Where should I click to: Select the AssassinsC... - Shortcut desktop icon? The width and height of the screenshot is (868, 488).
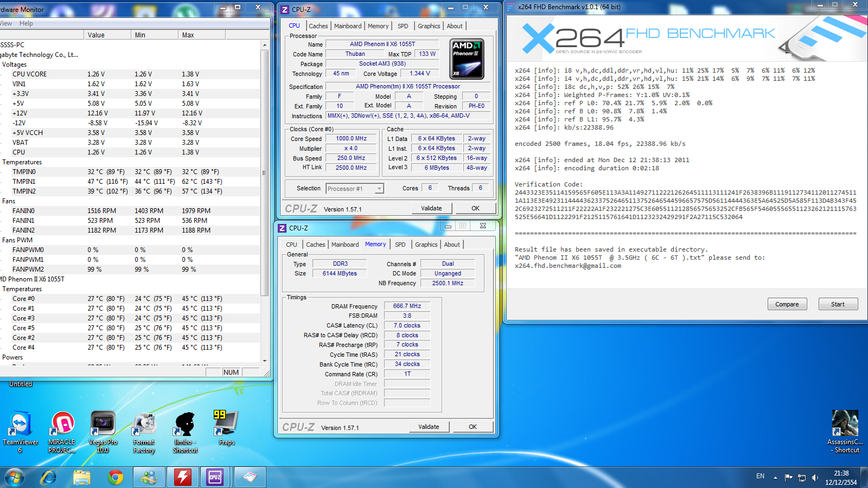tap(845, 432)
